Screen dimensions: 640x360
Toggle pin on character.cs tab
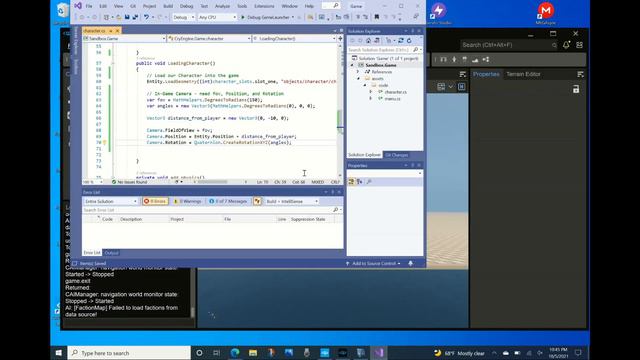point(110,31)
